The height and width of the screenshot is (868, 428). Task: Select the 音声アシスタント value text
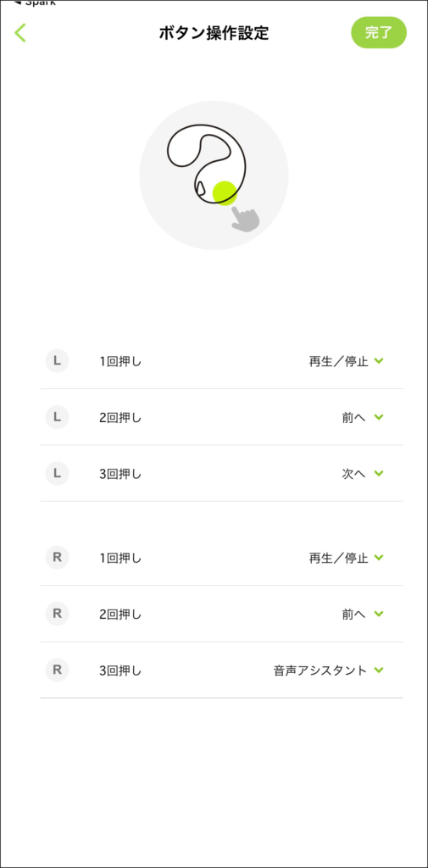[320, 671]
